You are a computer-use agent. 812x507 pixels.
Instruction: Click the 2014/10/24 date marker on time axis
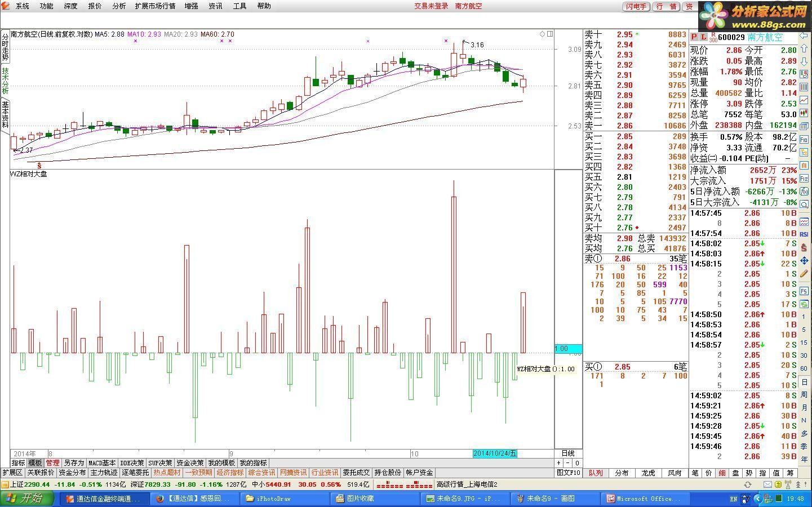495,453
